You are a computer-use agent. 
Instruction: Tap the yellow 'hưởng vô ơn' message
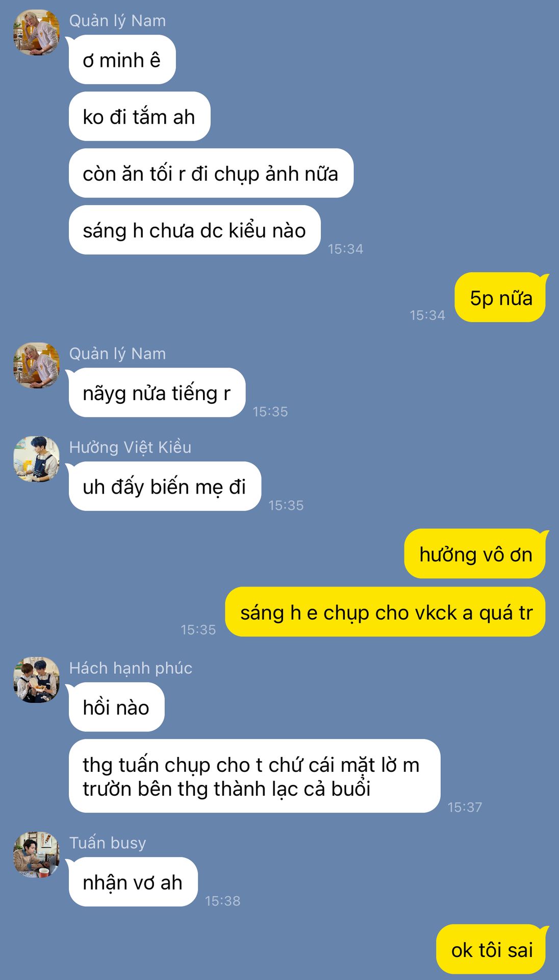(x=475, y=554)
